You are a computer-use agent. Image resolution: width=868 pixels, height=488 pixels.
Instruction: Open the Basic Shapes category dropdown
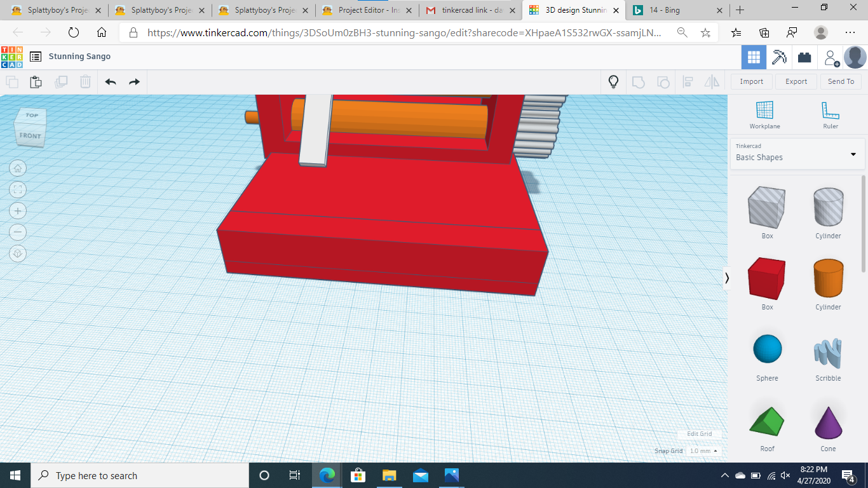797,154
